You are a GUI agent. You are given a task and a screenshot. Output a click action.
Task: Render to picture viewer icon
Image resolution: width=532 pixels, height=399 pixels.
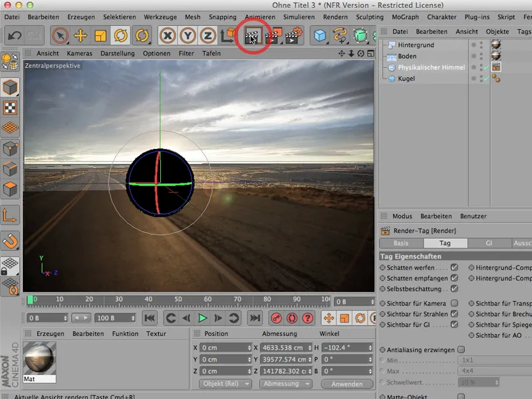tap(273, 36)
